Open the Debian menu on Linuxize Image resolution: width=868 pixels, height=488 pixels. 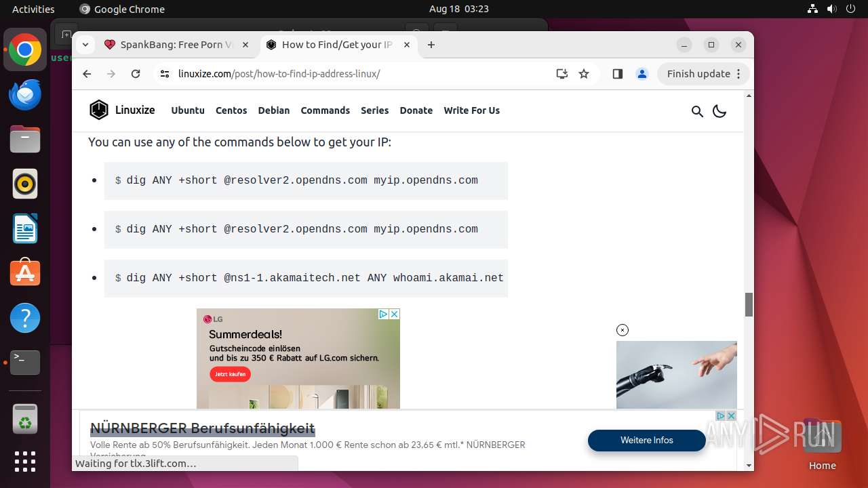[x=274, y=110]
